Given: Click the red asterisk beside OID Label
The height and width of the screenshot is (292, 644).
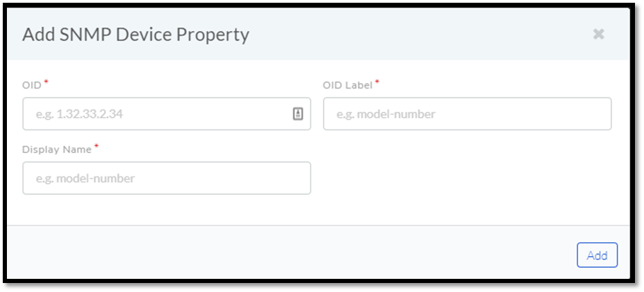Looking at the screenshot, I should click(x=377, y=83).
